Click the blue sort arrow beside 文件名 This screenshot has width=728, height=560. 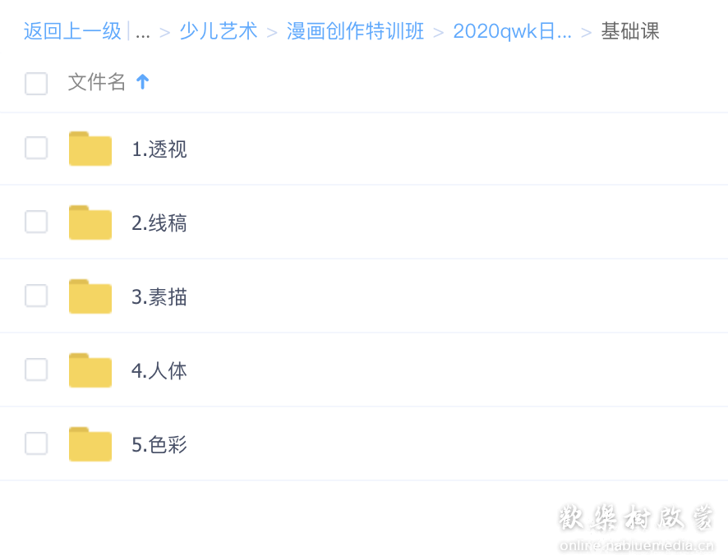point(142,82)
